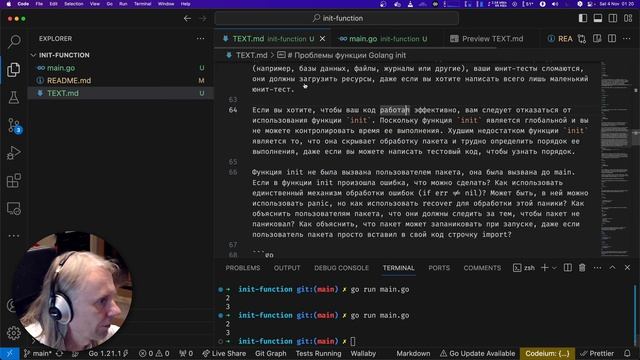Open errors and warnings status counter
The image size is (640, 360).
pyautogui.click(x=154, y=353)
